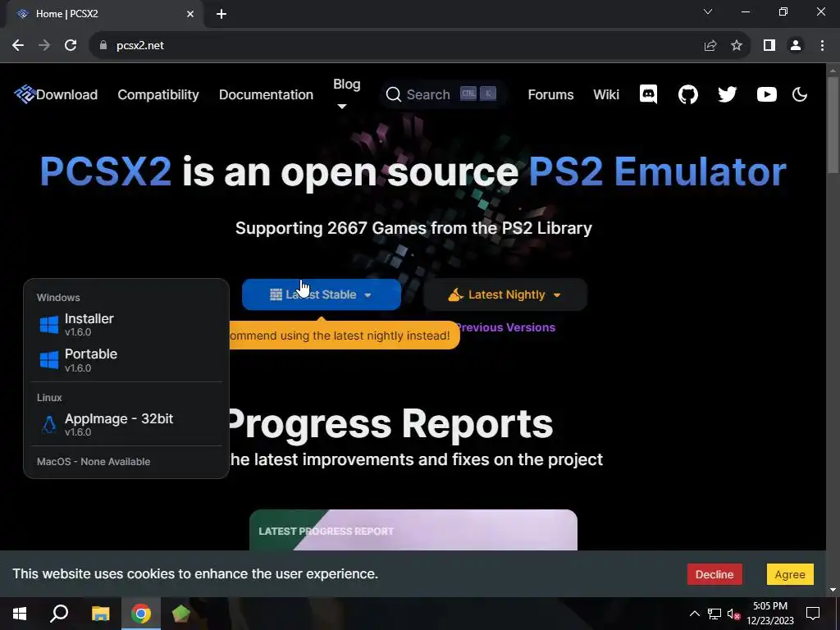Click Chrome icon in taskbar
840x630 pixels.
tap(141, 614)
